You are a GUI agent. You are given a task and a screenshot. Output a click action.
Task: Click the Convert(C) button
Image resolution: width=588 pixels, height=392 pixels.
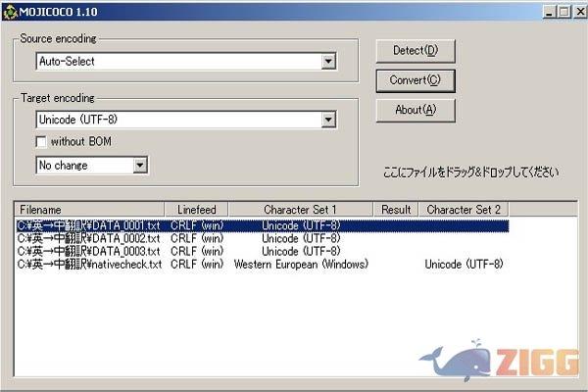(x=415, y=79)
